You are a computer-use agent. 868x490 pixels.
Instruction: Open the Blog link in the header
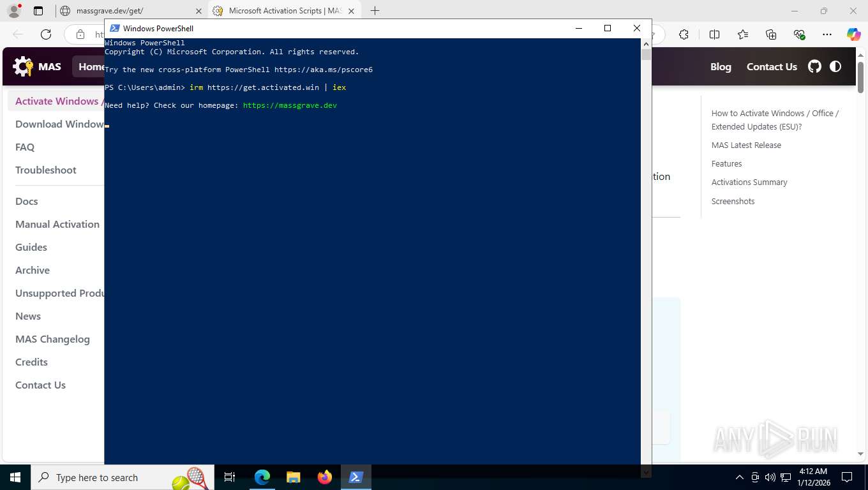pos(721,66)
